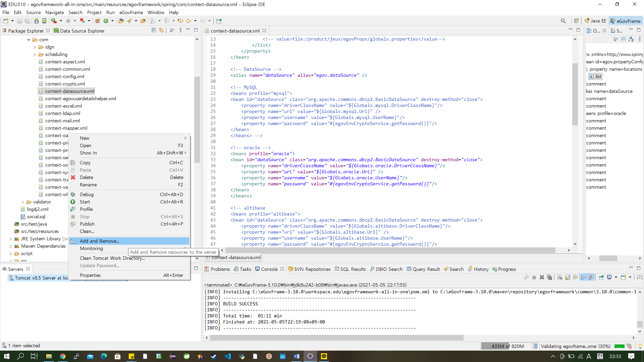Image resolution: width=644 pixels, height=362 pixels.
Task: Toggle Link with Editor in Package Explorer
Action: 161,30
